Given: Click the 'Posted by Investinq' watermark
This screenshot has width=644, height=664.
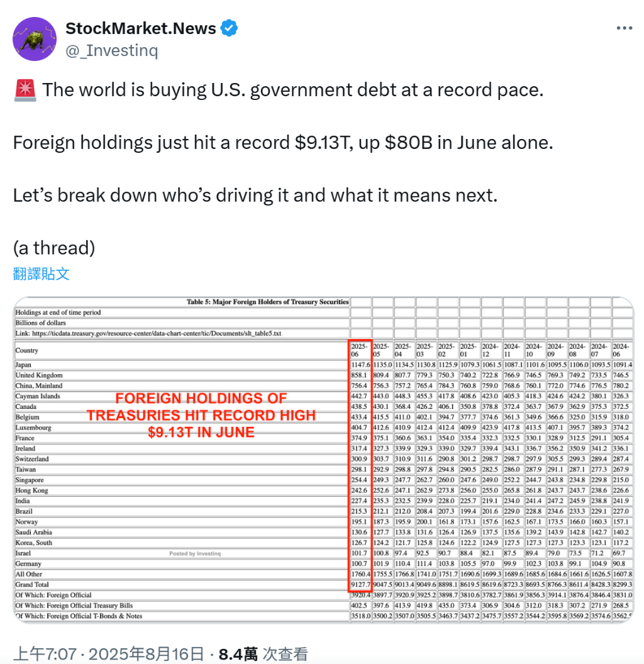Looking at the screenshot, I should click(x=195, y=553).
